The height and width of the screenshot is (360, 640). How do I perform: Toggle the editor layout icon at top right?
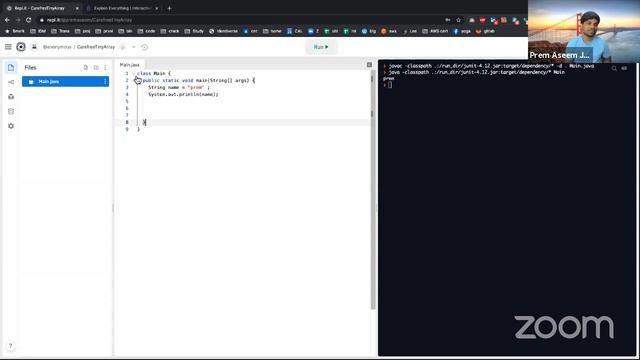[369, 64]
